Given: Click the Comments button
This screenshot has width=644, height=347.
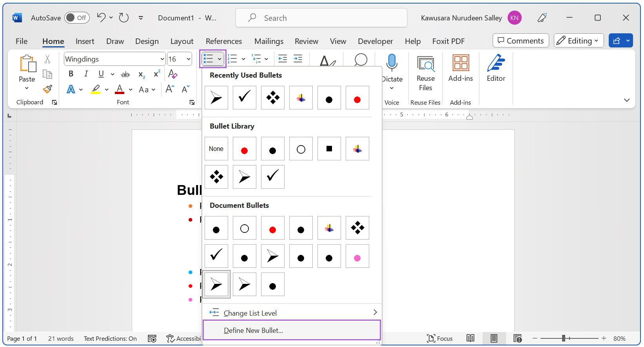Looking at the screenshot, I should click(521, 41).
